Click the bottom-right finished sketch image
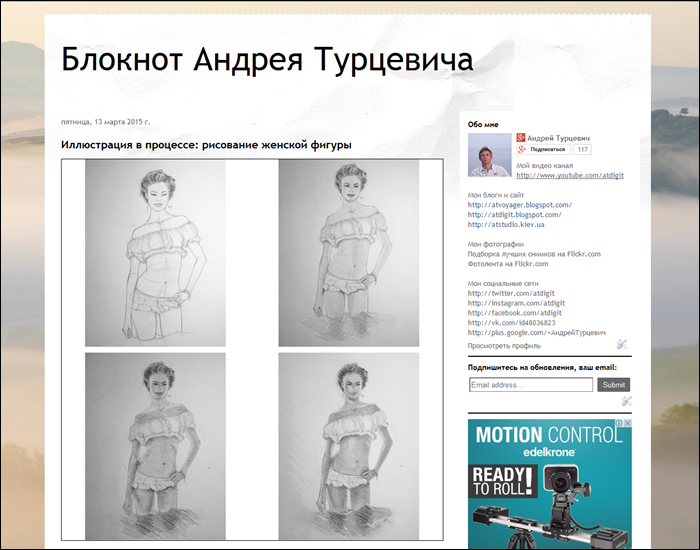The height and width of the screenshot is (550, 700). tap(349, 446)
